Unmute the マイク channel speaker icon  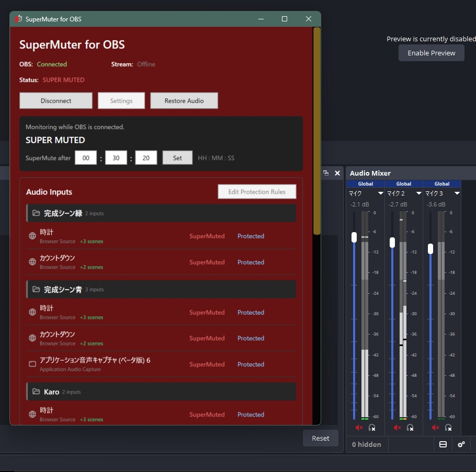click(x=359, y=428)
